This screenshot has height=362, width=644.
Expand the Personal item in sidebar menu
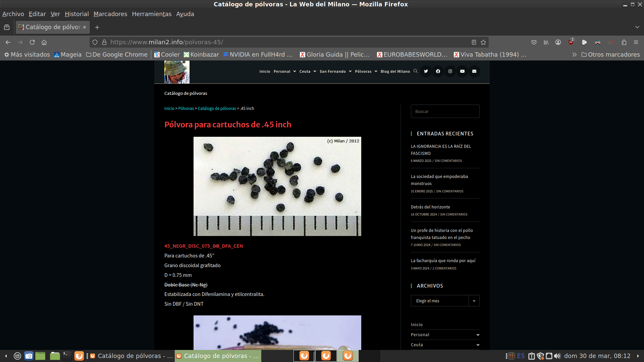(478, 335)
